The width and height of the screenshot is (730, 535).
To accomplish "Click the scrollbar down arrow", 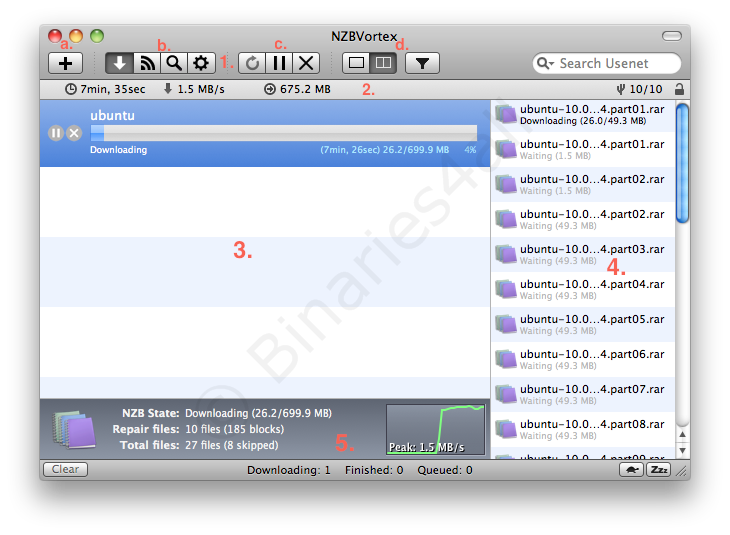I will click(x=682, y=450).
